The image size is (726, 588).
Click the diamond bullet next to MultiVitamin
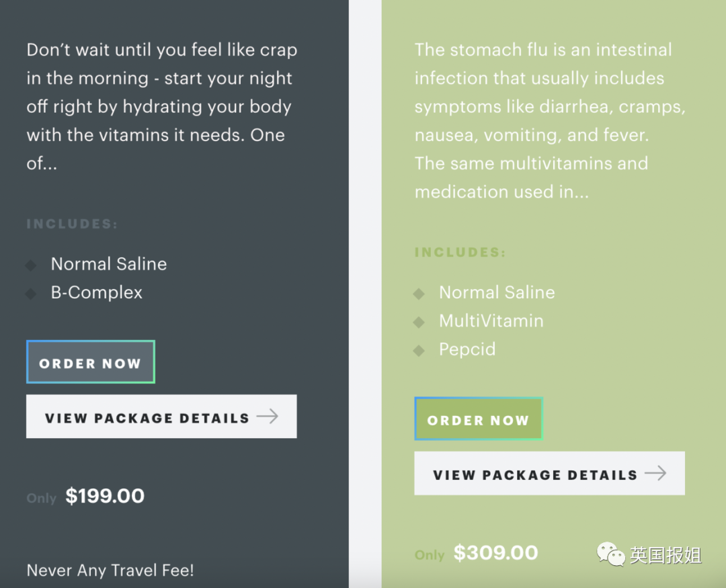coord(419,322)
